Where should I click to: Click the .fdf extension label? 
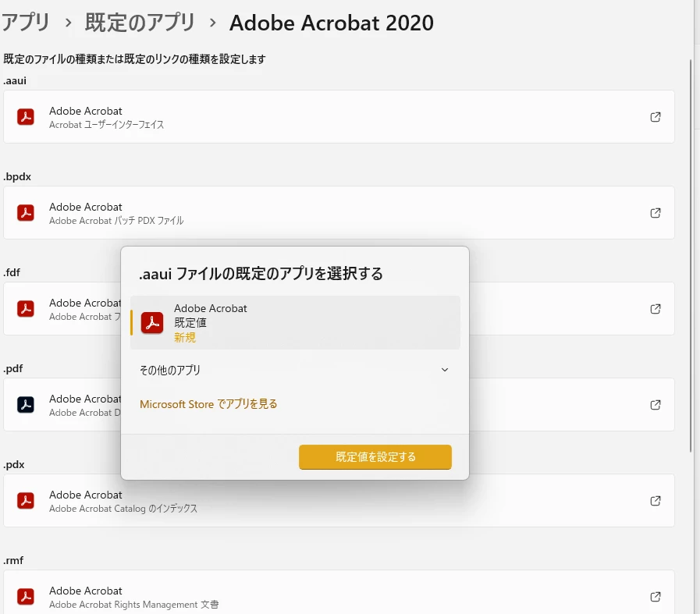pyautogui.click(x=12, y=272)
